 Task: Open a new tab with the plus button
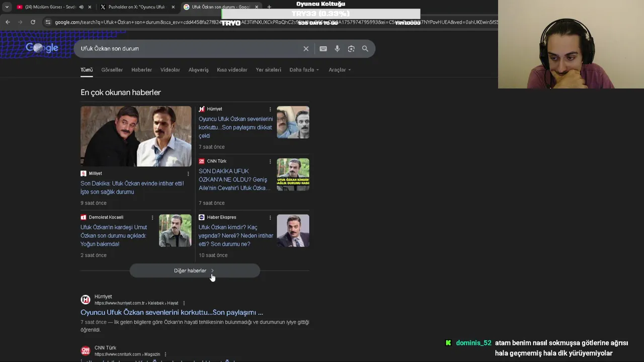269,7
